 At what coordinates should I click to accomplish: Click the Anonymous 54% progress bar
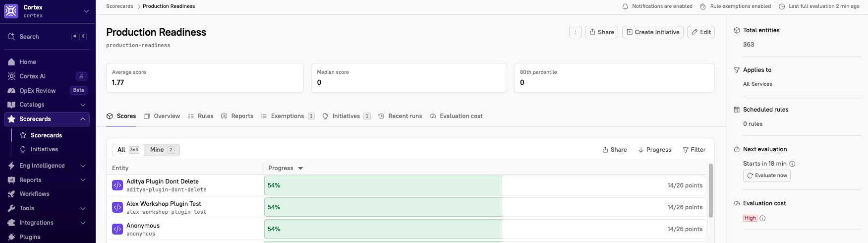485,229
